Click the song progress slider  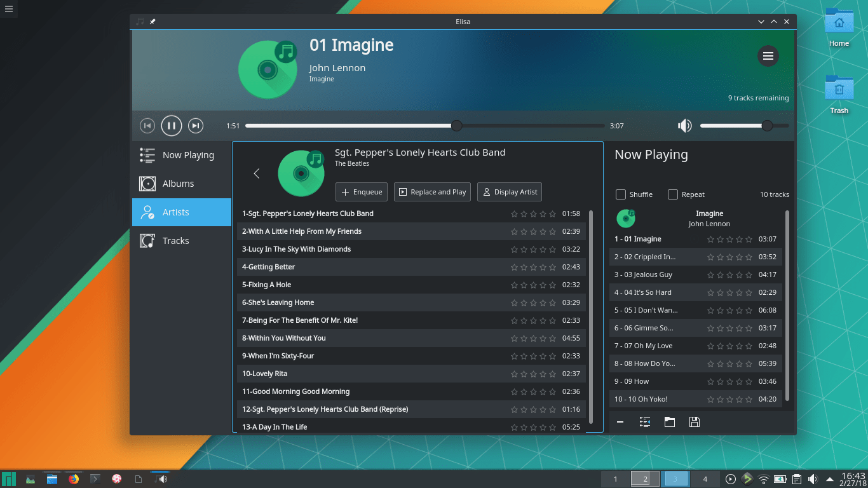[425, 126]
